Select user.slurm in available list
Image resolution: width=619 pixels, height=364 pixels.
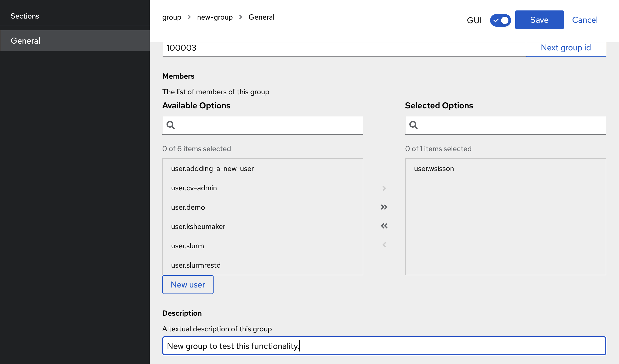263,246
